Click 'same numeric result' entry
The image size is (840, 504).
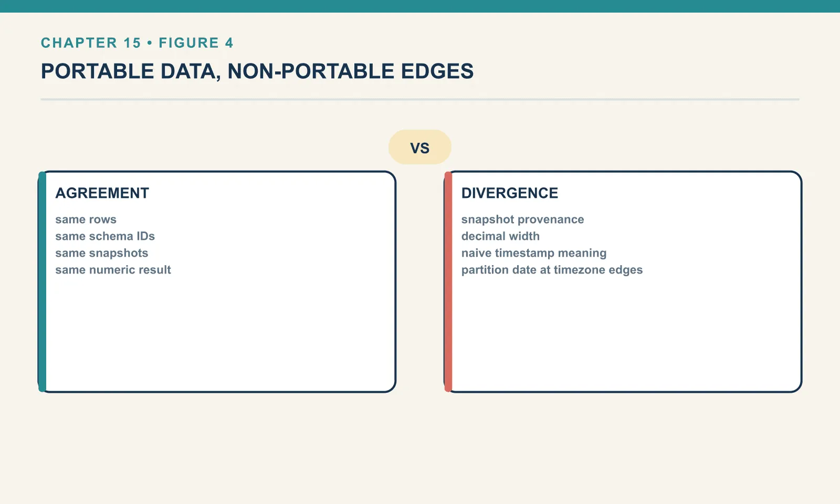(113, 270)
